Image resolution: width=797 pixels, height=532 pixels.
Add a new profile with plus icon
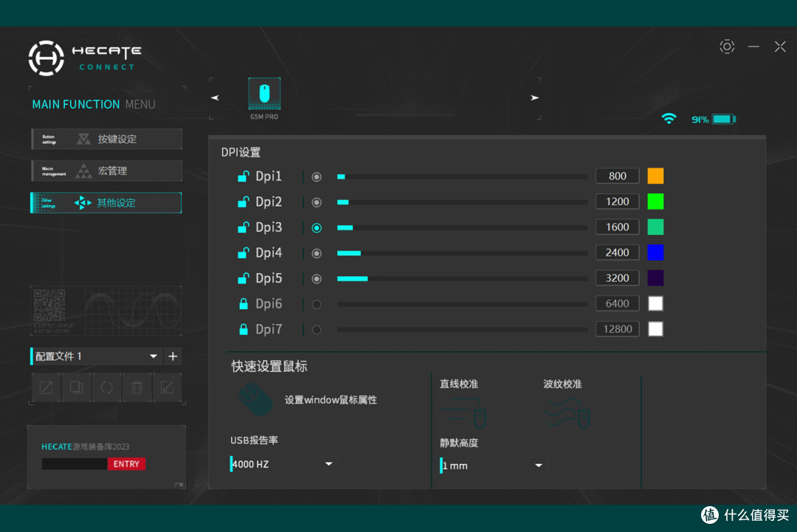pos(173,356)
